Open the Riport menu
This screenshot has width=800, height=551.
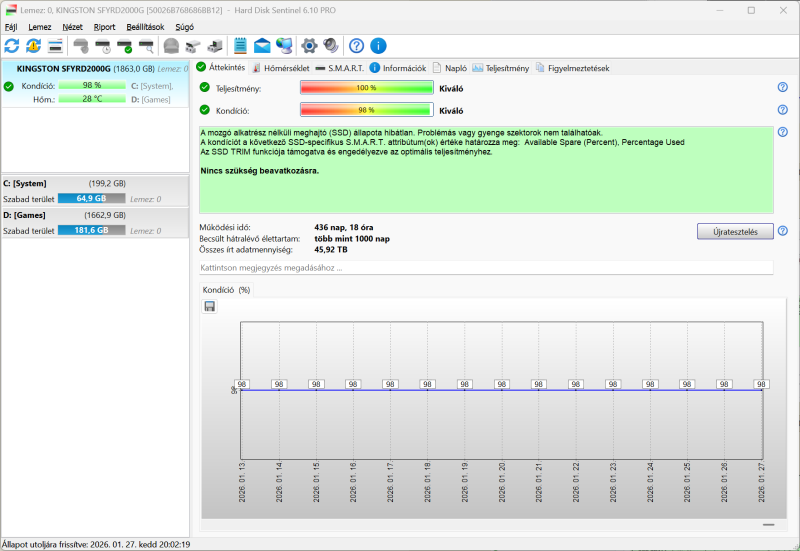(x=105, y=27)
